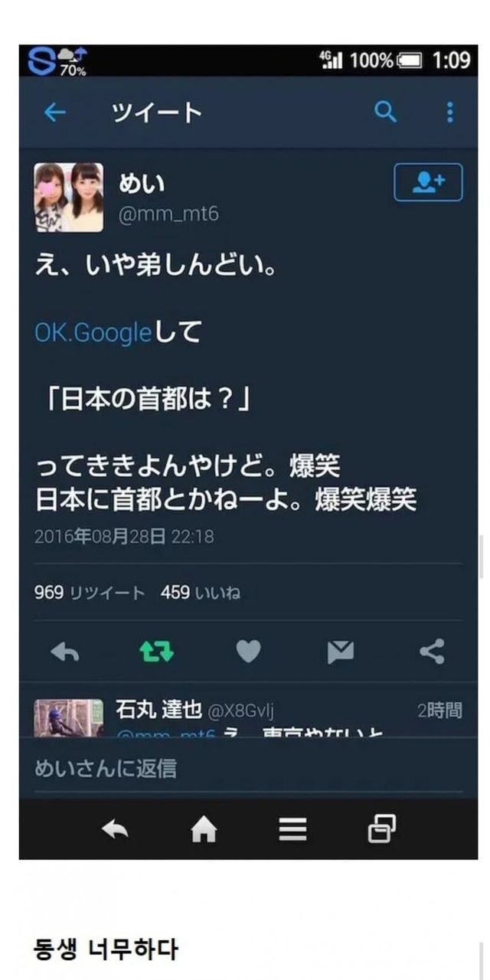Tap the @mm_mt6 username handle
Image resolution: width=490 pixels, height=980 pixels.
tap(168, 214)
